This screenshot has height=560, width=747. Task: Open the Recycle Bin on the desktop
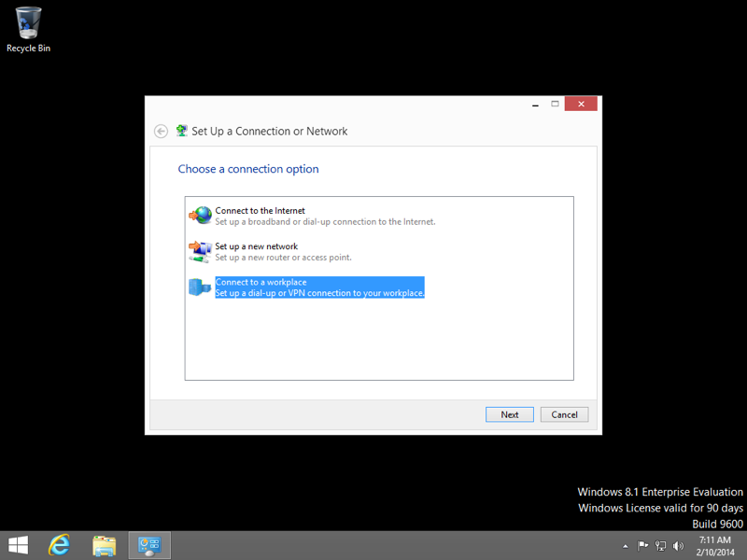28,29
